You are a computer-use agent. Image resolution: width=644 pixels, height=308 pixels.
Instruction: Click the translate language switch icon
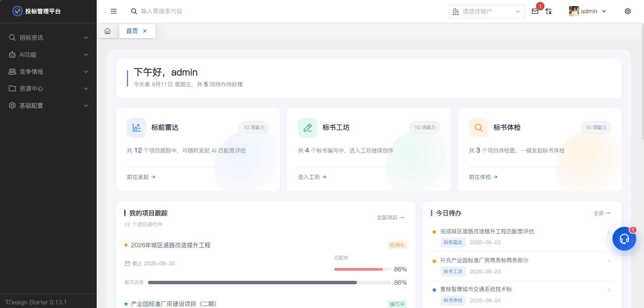[549, 11]
